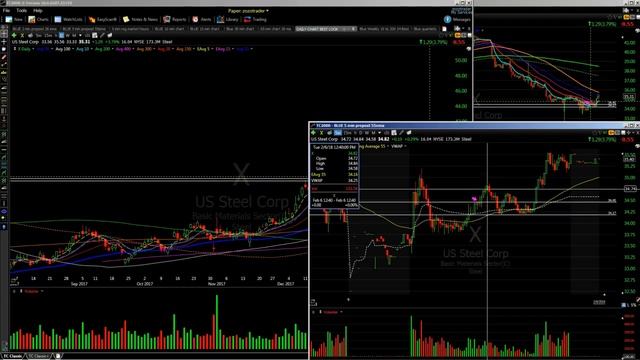Switch to Blue quarterly layout tab

[x=425, y=29]
